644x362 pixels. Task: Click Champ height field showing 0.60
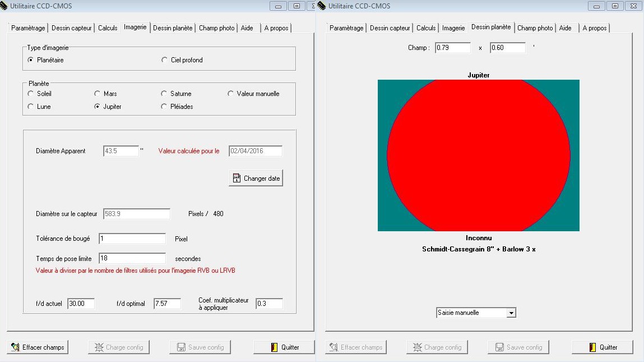tap(508, 48)
